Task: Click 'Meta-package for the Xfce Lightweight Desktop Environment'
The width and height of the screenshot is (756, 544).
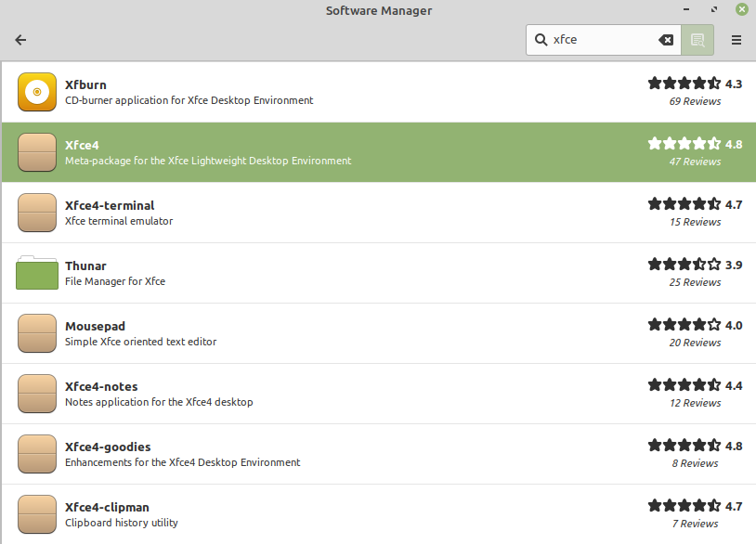Action: coord(208,161)
